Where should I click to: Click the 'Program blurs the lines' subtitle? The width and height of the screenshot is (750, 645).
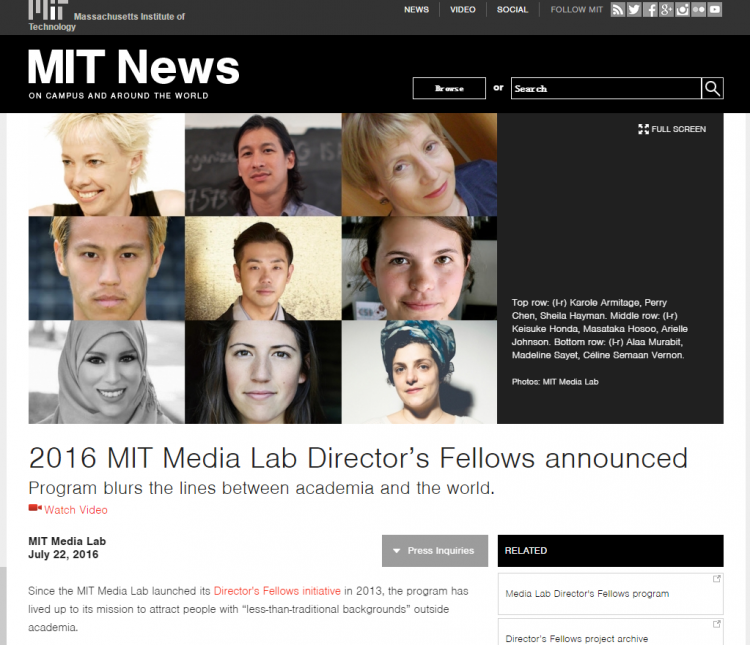click(x=261, y=489)
